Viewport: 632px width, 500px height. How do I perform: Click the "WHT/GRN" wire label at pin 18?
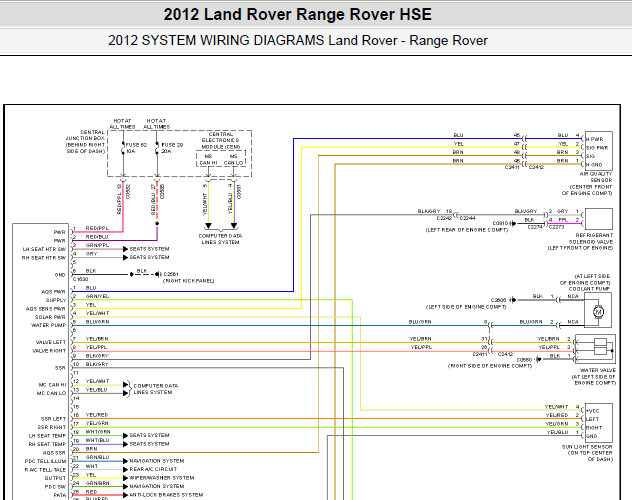pyautogui.click(x=98, y=432)
